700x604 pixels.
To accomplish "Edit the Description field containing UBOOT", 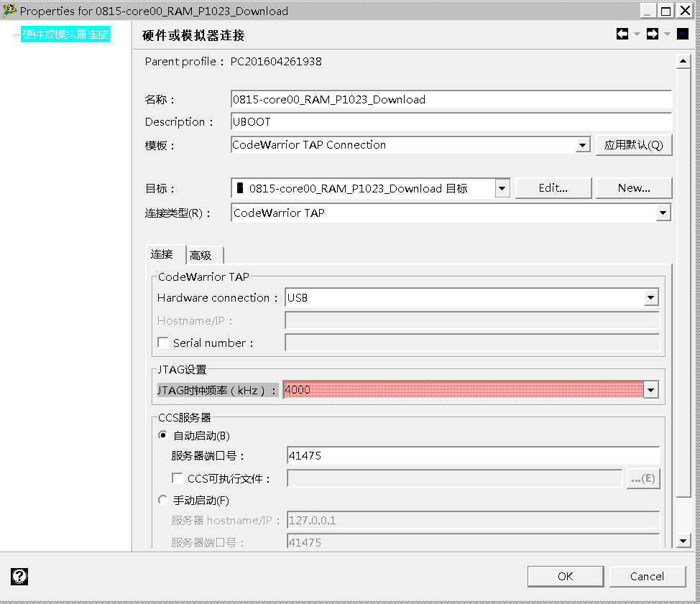I will click(x=451, y=122).
